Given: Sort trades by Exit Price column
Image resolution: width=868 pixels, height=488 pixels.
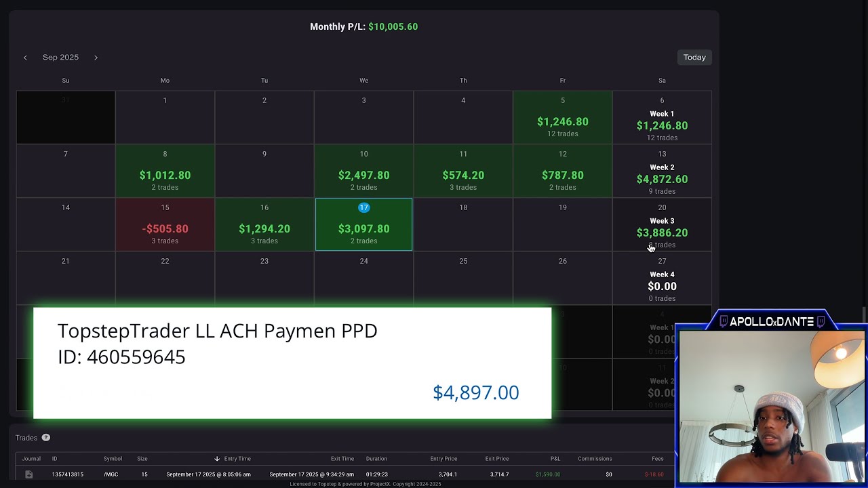Looking at the screenshot, I should [x=497, y=459].
